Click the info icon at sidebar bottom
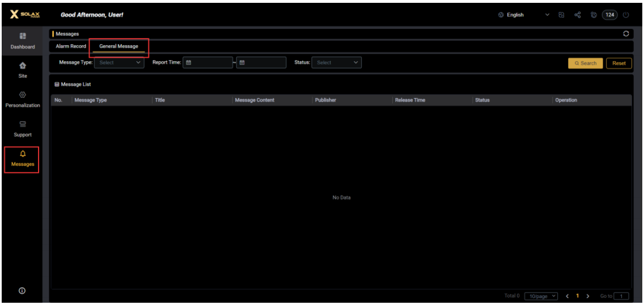The height and width of the screenshot is (305, 644). pyautogui.click(x=22, y=290)
